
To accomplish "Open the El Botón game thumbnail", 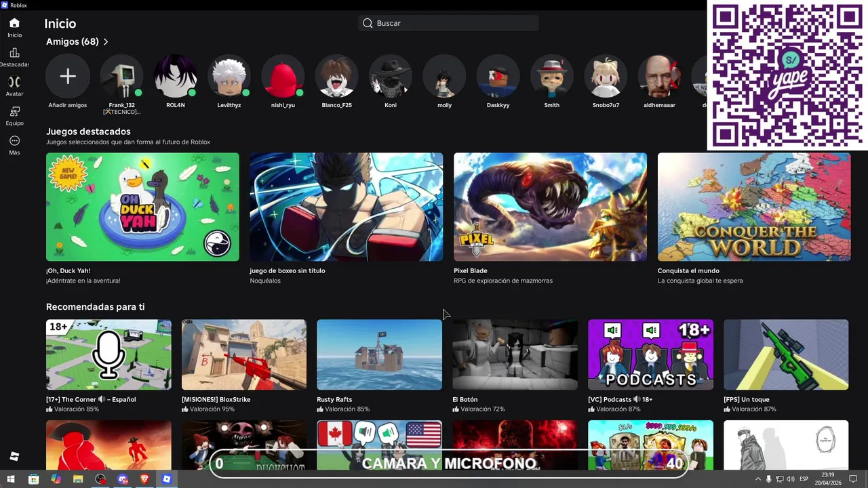I will pos(515,354).
